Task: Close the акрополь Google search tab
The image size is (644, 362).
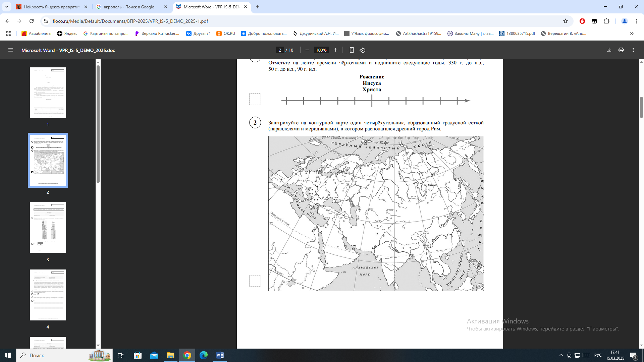Action: (x=166, y=7)
